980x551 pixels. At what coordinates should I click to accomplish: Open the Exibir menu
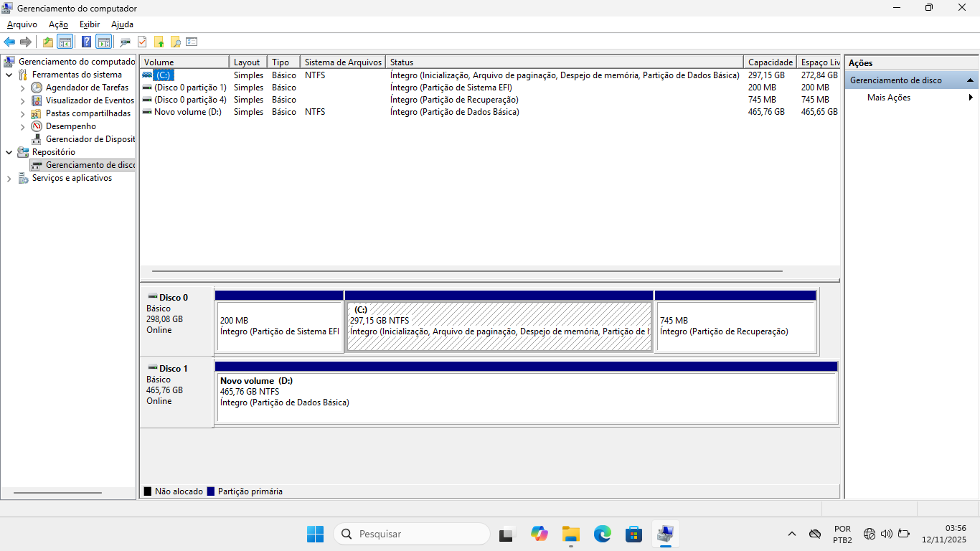[89, 24]
